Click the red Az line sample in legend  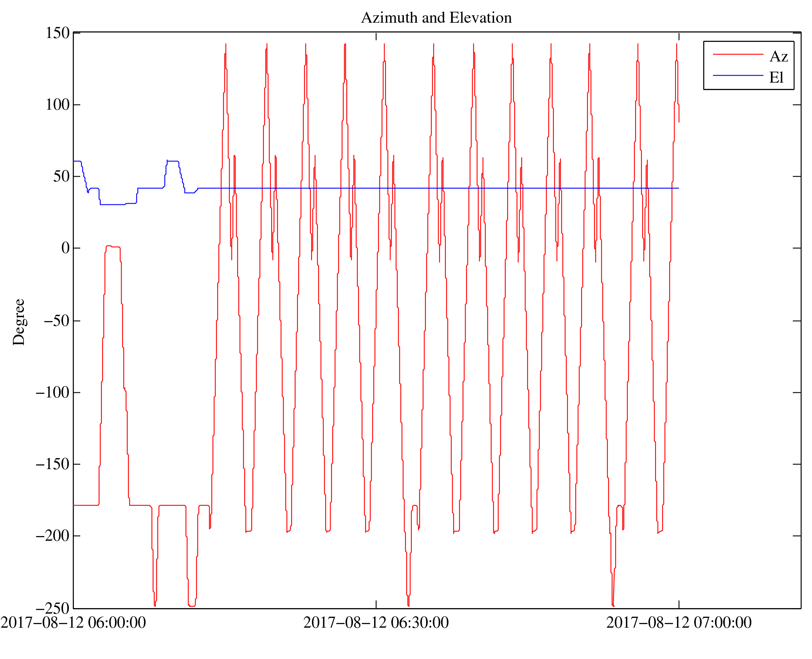738,54
